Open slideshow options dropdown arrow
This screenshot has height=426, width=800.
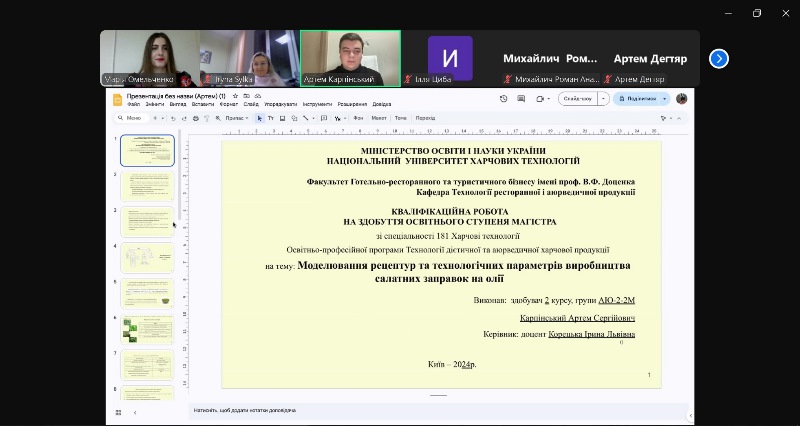click(x=604, y=98)
